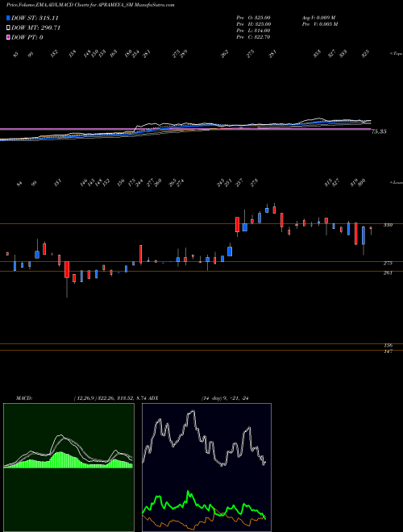
Task: Select the 'DOW PT: 0' legend text
Action: pos(27,38)
